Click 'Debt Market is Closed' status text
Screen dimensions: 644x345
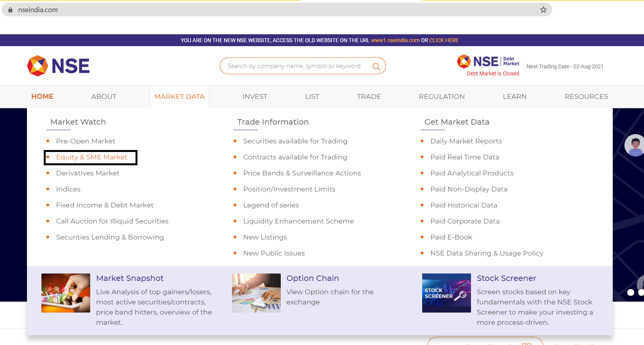493,73
